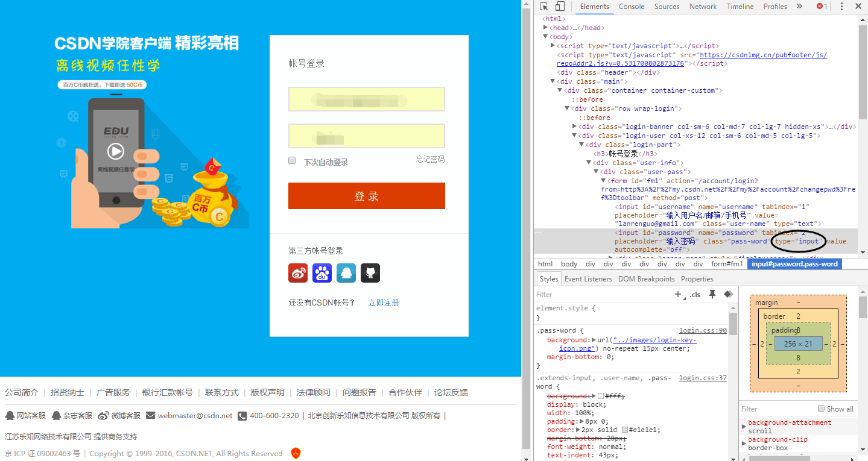868x461 pixels.
Task: Toggle the .cls element classes button
Action: coord(695,295)
